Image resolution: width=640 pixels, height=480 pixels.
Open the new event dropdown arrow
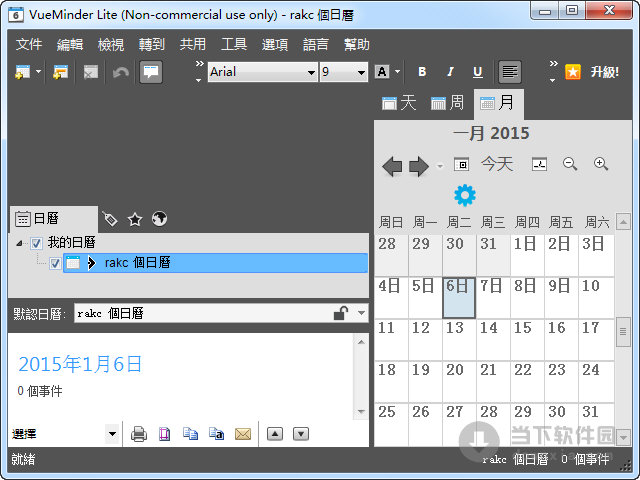point(38,72)
